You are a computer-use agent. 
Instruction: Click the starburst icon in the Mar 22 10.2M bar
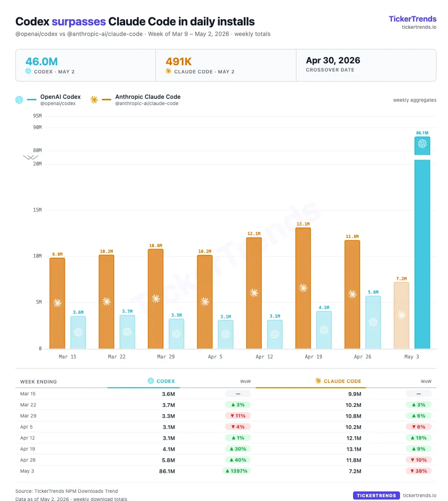(x=106, y=301)
